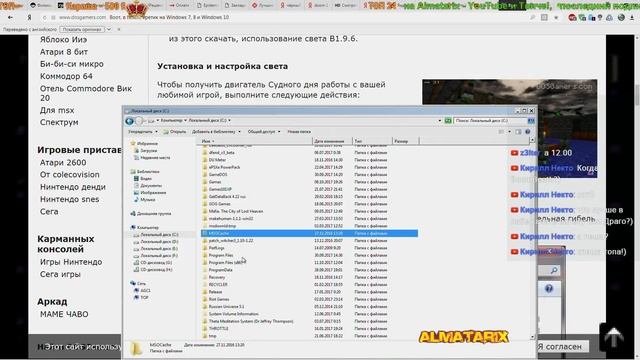Click the change view icon in Explorer toolbar
Viewport: 640px width, 360px height.
501,131
